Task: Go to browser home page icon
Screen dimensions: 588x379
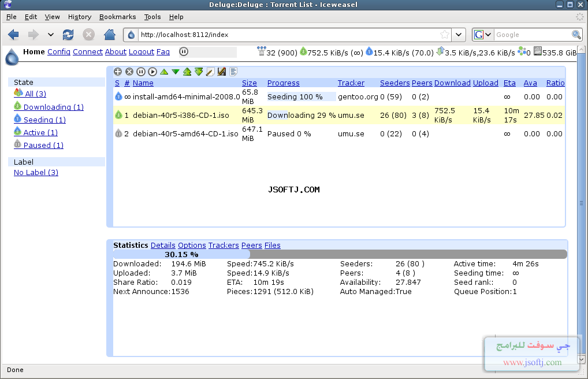Action: tap(110, 35)
